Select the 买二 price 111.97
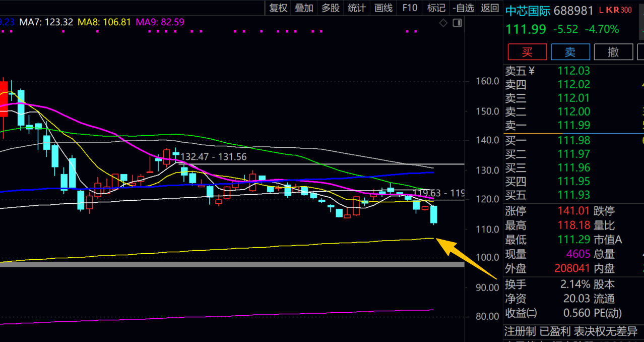This screenshot has width=644, height=342. click(x=574, y=154)
